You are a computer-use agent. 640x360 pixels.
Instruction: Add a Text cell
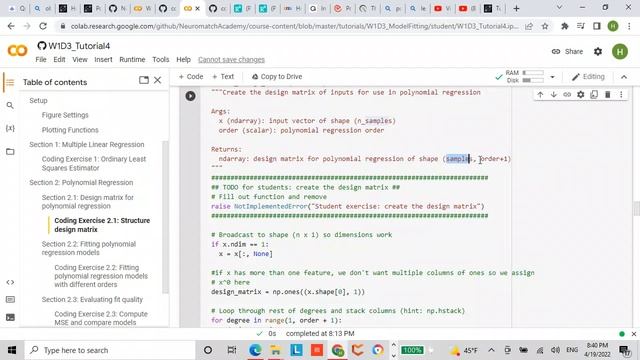[x=223, y=76]
